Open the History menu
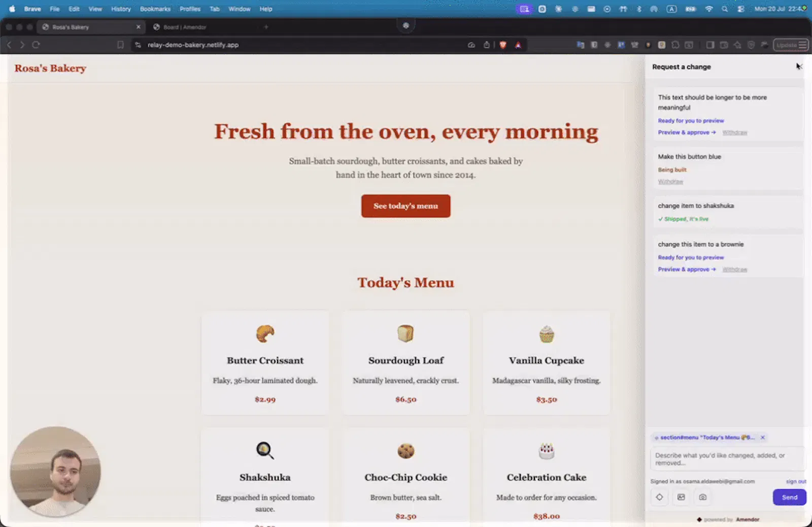 (121, 9)
